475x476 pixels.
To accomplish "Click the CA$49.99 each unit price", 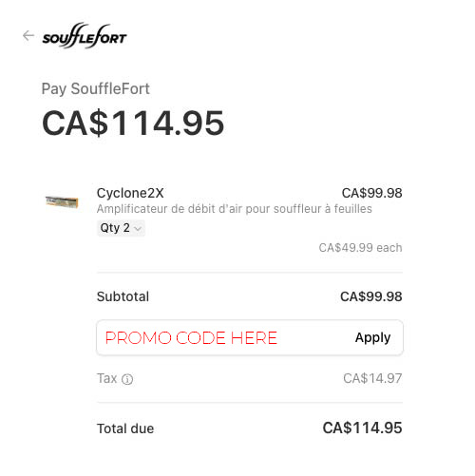I will tap(360, 248).
